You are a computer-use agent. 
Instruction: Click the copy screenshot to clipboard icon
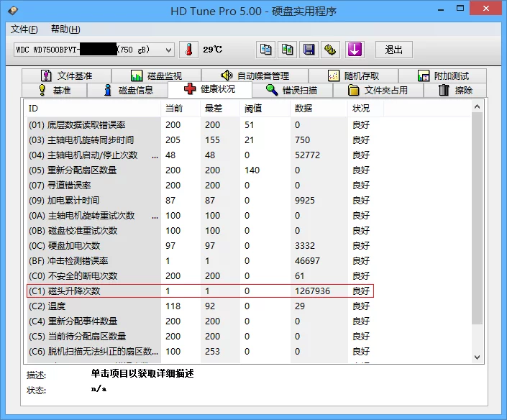coord(287,50)
